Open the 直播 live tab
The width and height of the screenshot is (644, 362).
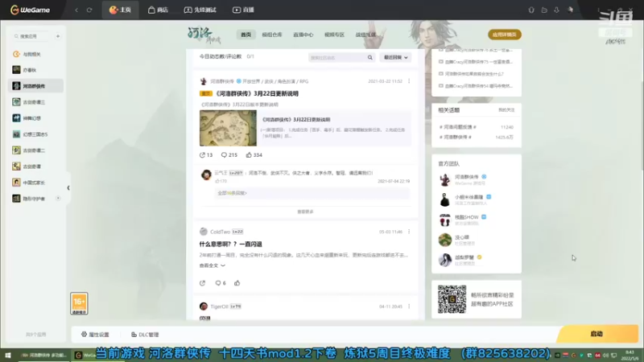point(243,10)
